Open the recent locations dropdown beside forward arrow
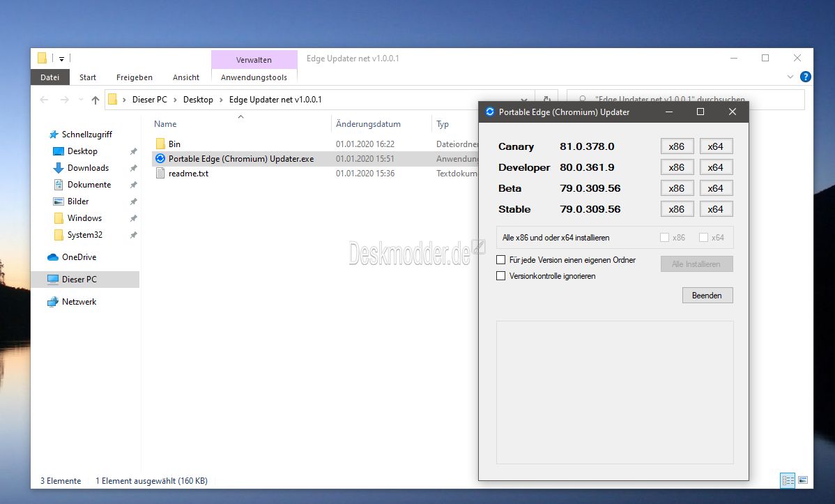Viewport: 835px width, 504px height. coord(81,100)
